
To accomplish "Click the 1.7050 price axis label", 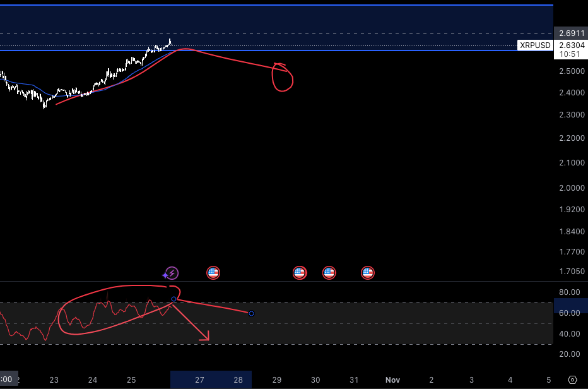I will (572, 271).
